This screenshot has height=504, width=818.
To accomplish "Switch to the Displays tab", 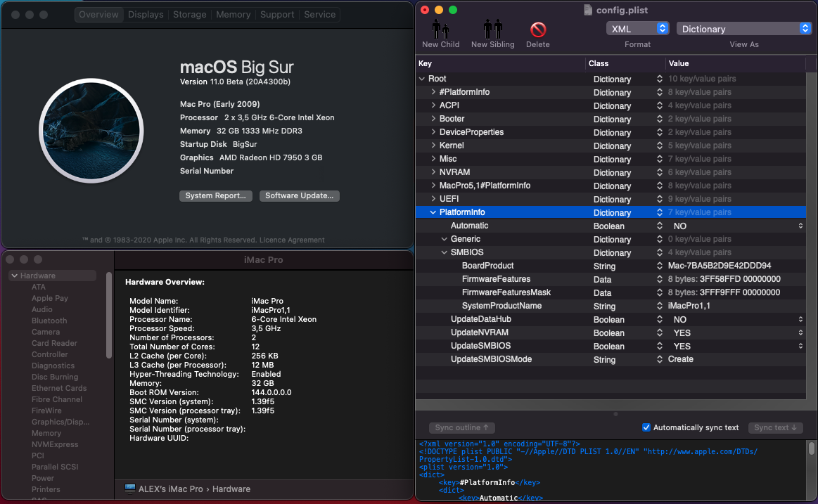I will tap(146, 15).
